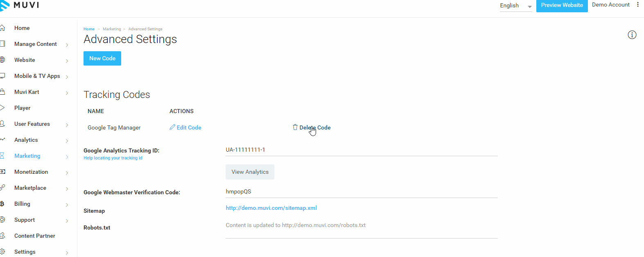Click Delete Code for Google Tag Manager
644x257 pixels.
pos(312,127)
